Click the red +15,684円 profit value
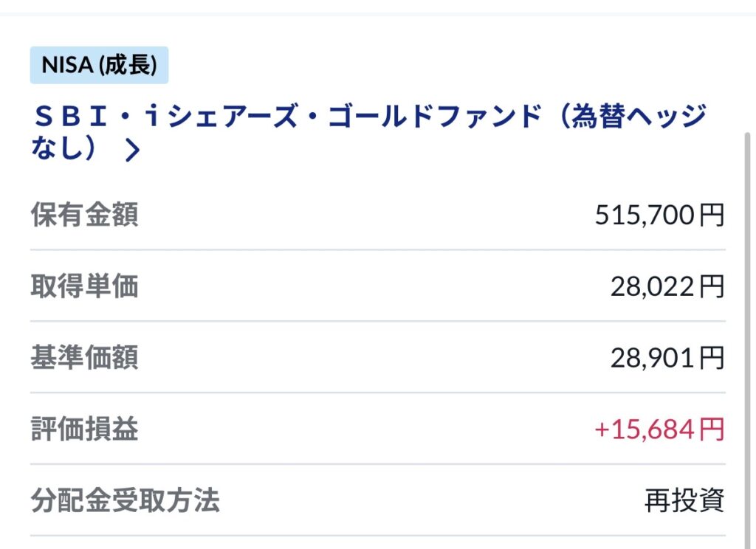The image size is (756, 549). tap(659, 429)
